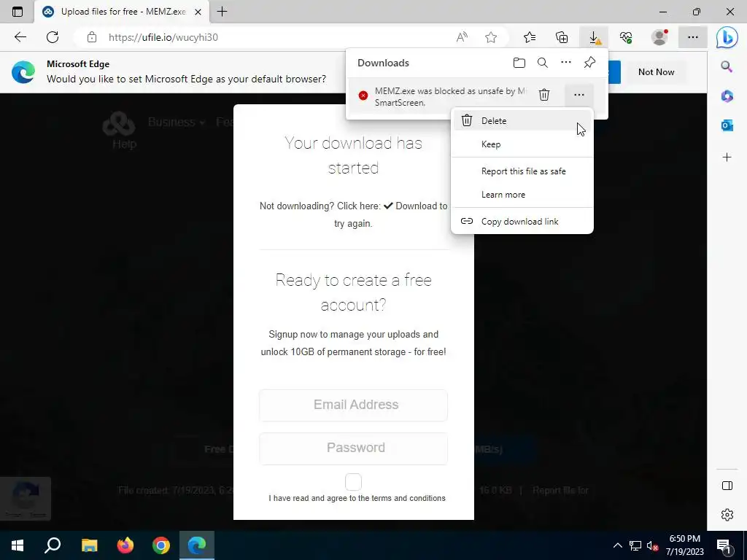Search downloads with magnifier icon
This screenshot has height=560, width=747.
pyautogui.click(x=543, y=63)
